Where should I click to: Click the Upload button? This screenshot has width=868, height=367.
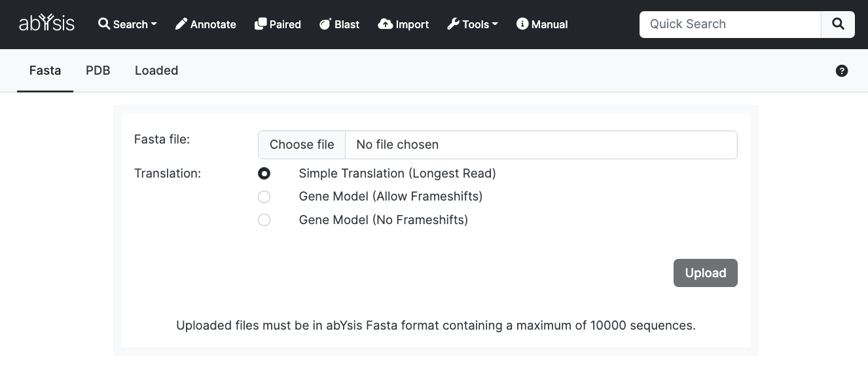click(706, 273)
